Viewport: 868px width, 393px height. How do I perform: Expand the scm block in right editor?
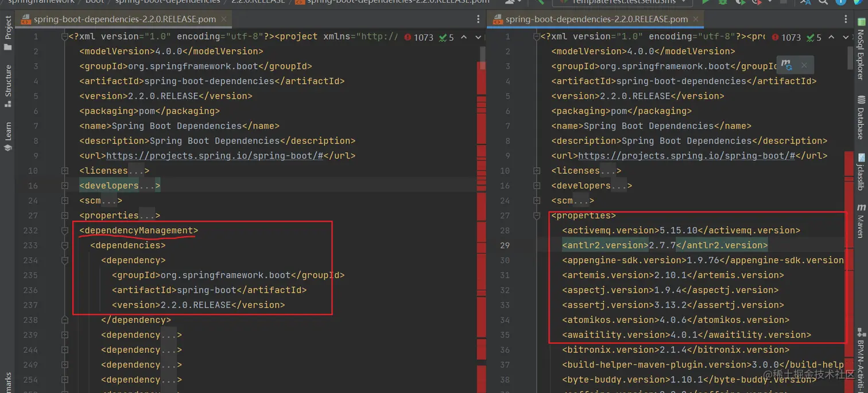tap(537, 201)
